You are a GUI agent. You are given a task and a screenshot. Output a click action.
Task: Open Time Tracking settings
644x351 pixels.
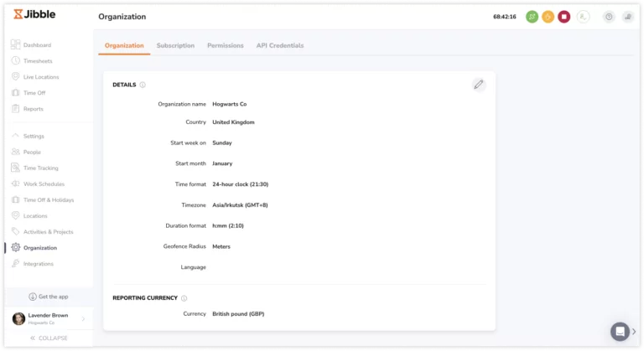[40, 168]
